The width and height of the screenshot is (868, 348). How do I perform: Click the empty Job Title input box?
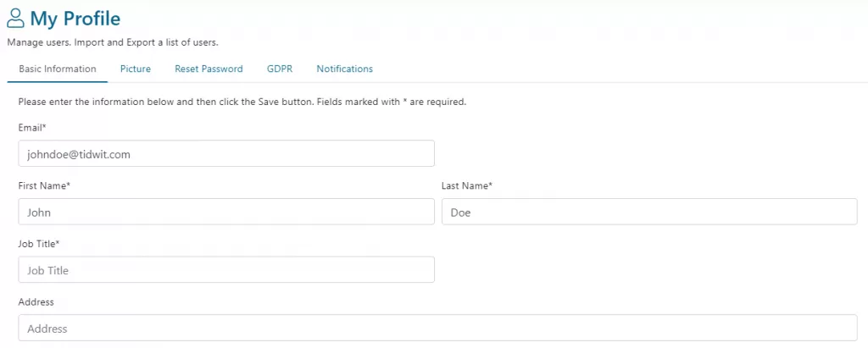pyautogui.click(x=226, y=270)
